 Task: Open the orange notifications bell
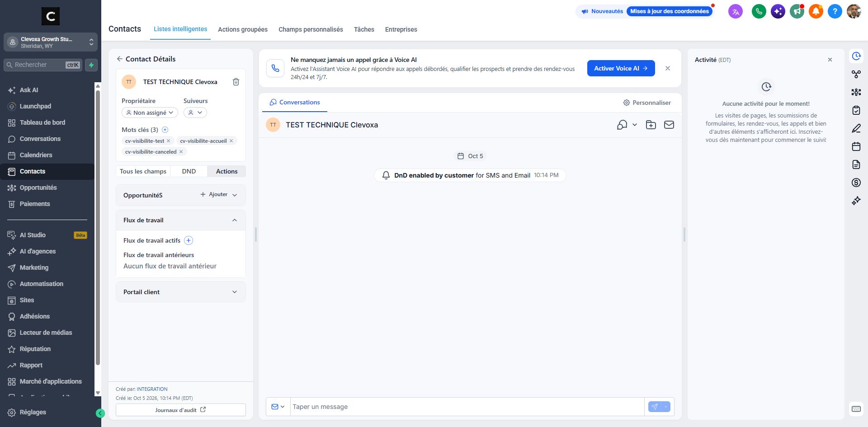pos(816,11)
